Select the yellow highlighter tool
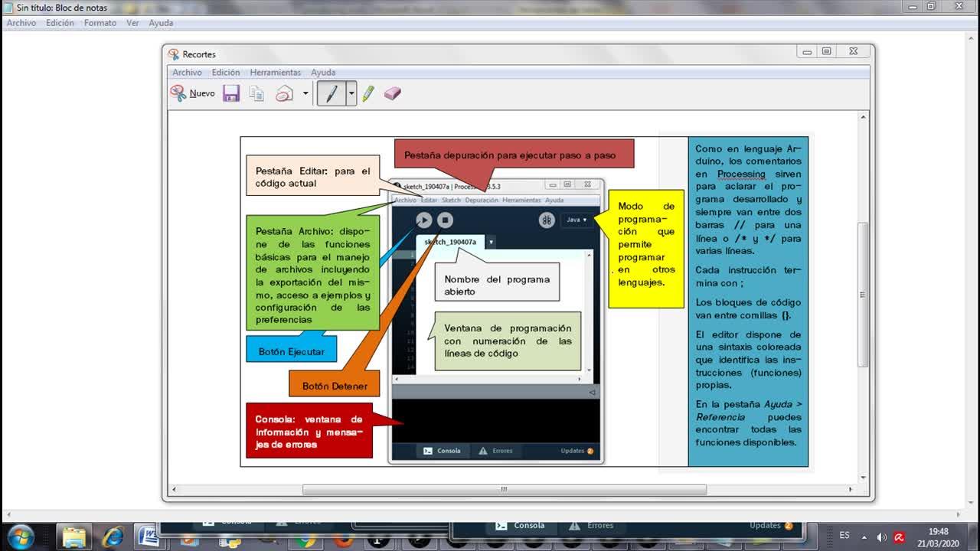 click(368, 93)
